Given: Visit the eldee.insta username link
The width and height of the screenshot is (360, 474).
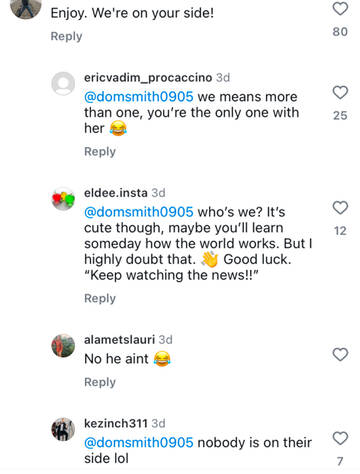Looking at the screenshot, I should [x=116, y=193].
